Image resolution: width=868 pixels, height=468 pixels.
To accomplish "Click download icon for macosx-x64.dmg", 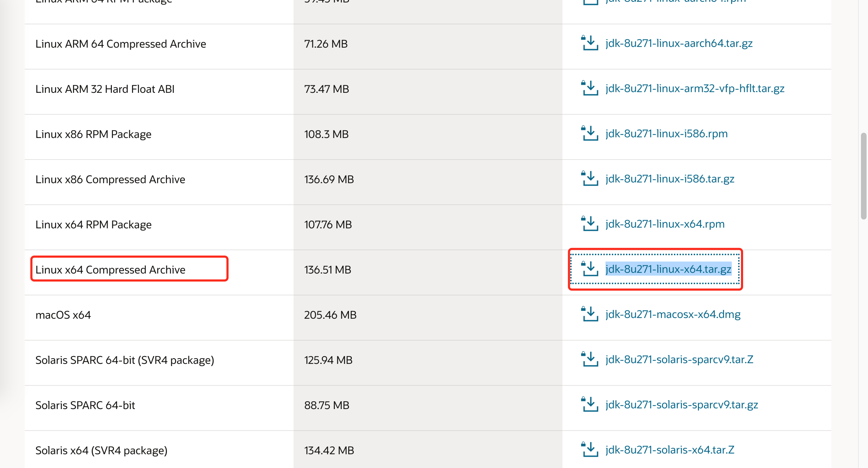I will pos(589,314).
